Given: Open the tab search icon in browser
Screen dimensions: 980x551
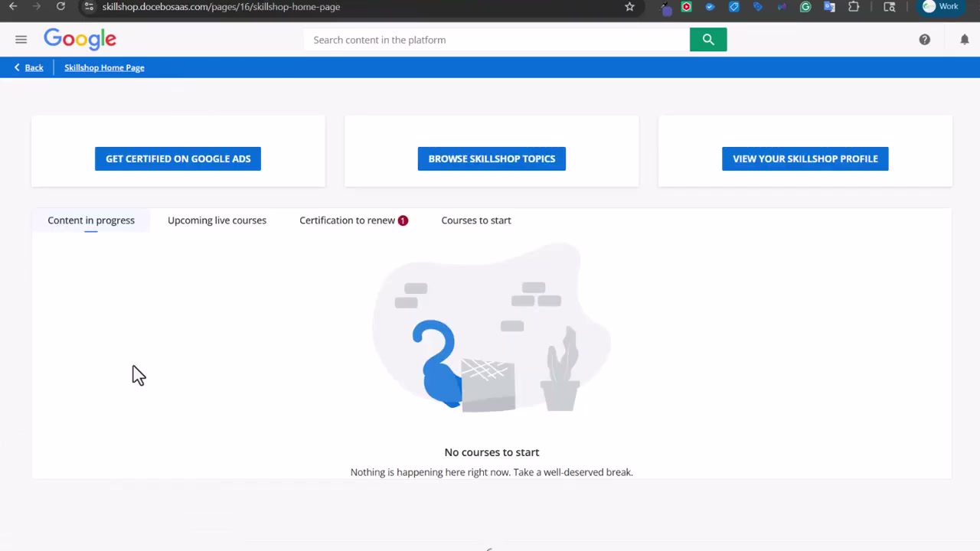Looking at the screenshot, I should pyautogui.click(x=890, y=7).
